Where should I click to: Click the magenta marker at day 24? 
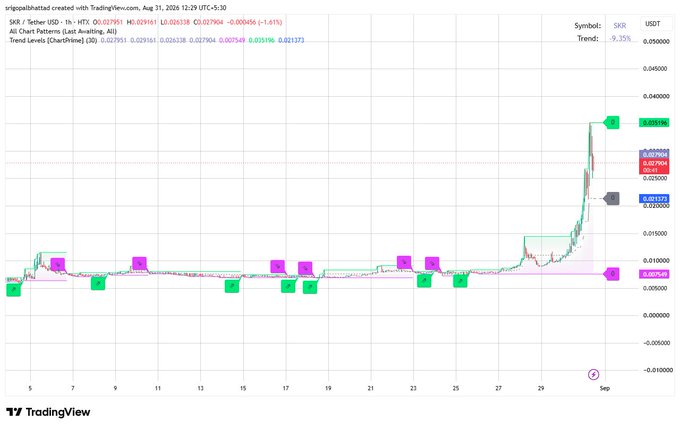coord(432,263)
